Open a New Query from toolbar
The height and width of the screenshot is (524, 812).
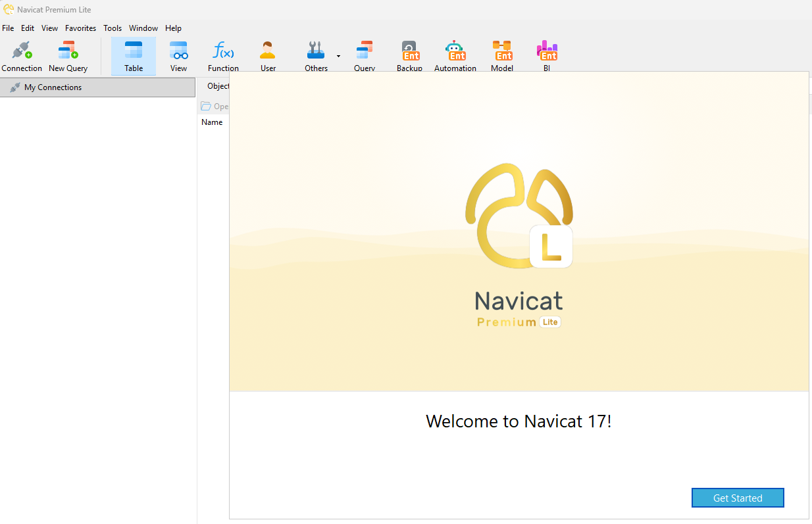click(x=68, y=56)
